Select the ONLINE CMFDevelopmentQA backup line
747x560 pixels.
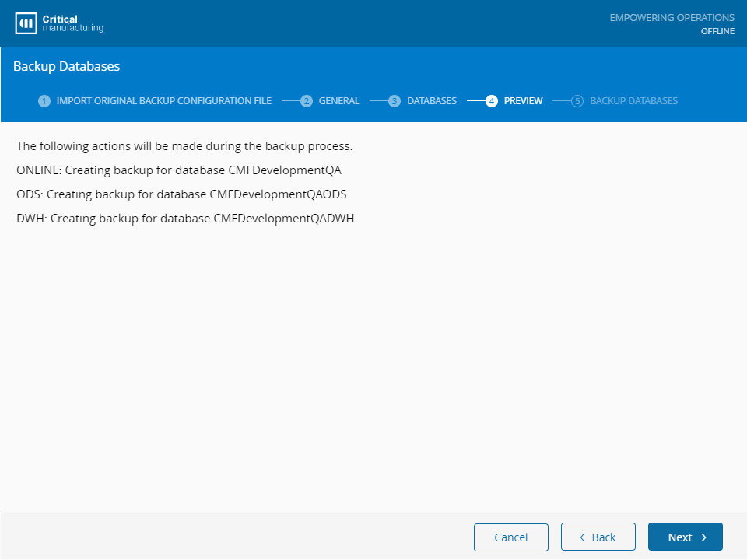click(179, 170)
